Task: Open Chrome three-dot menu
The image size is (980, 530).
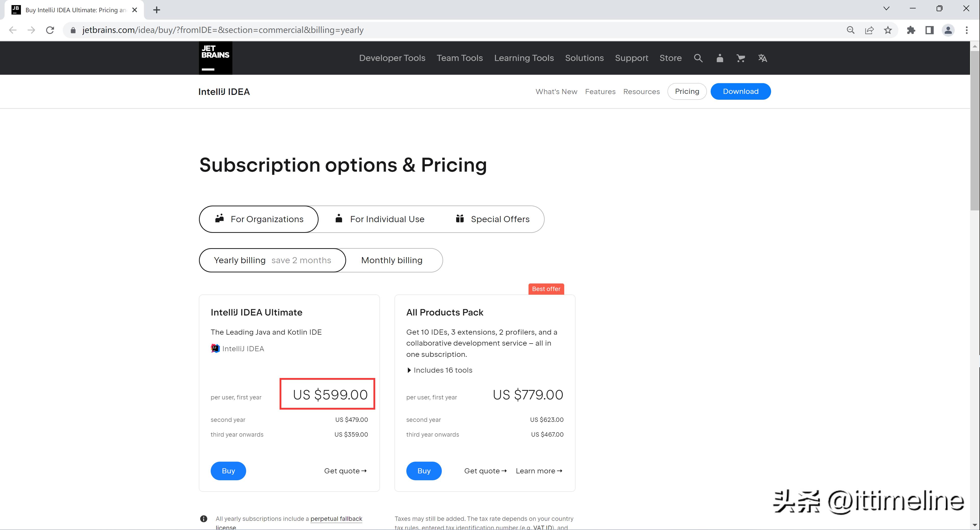Action: point(967,30)
